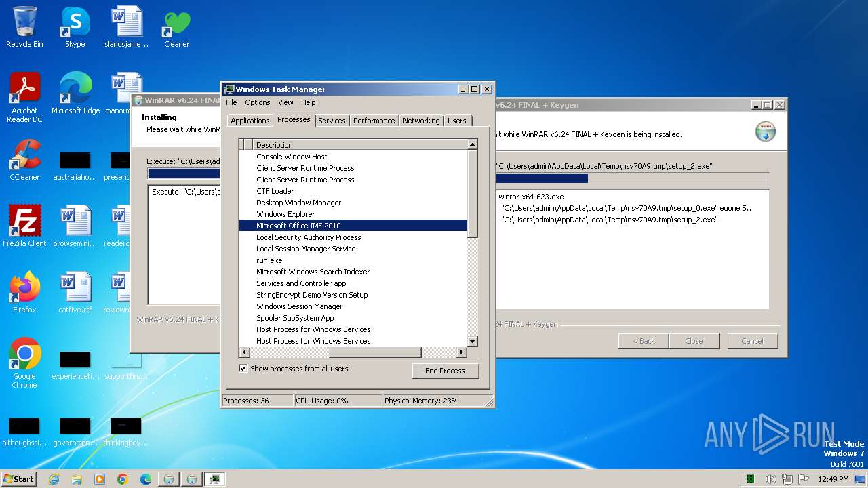This screenshot has height=488, width=868.
Task: Open Edge from the taskbar
Action: (146, 479)
